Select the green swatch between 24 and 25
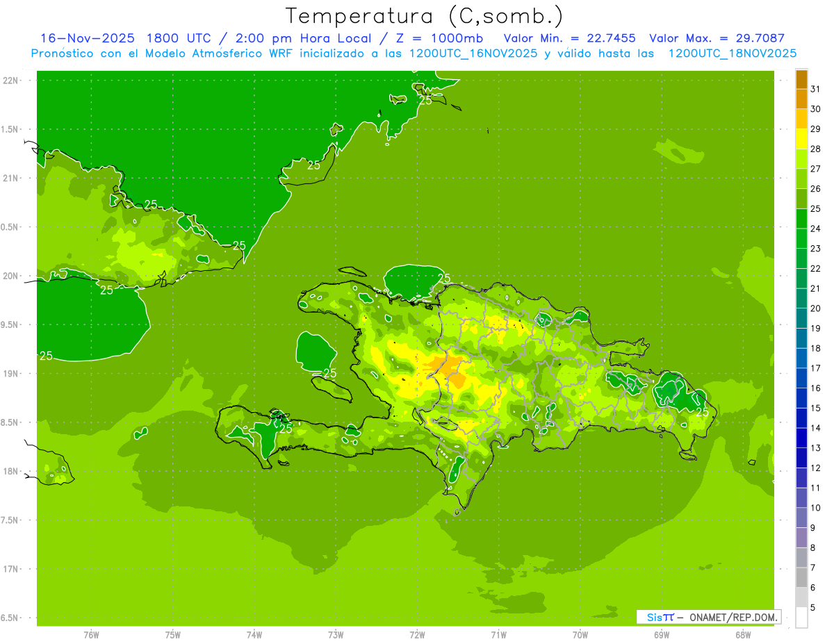 (x=801, y=219)
